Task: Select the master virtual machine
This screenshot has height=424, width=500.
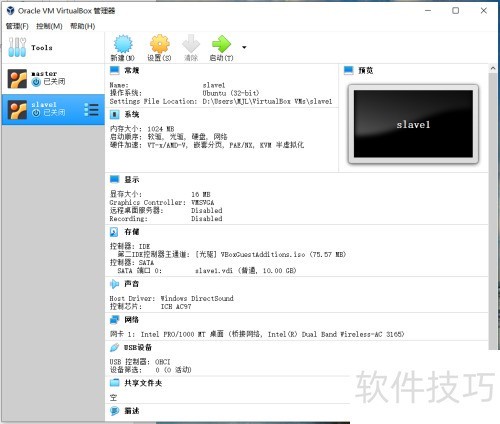Action: click(53, 79)
